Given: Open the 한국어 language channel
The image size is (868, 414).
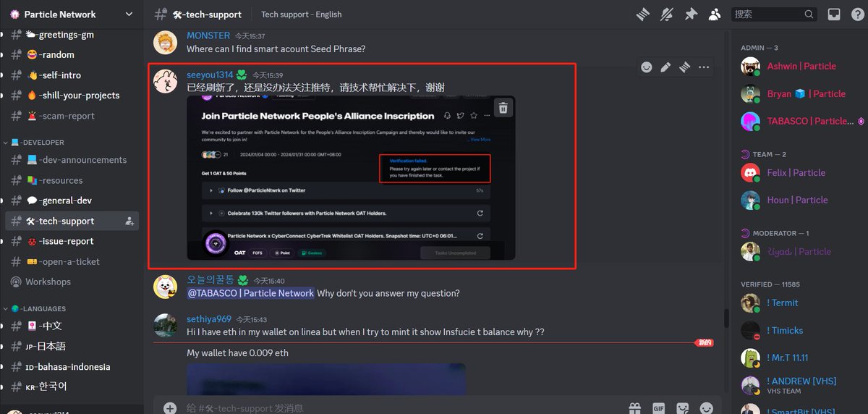Looking at the screenshot, I should pos(72,386).
